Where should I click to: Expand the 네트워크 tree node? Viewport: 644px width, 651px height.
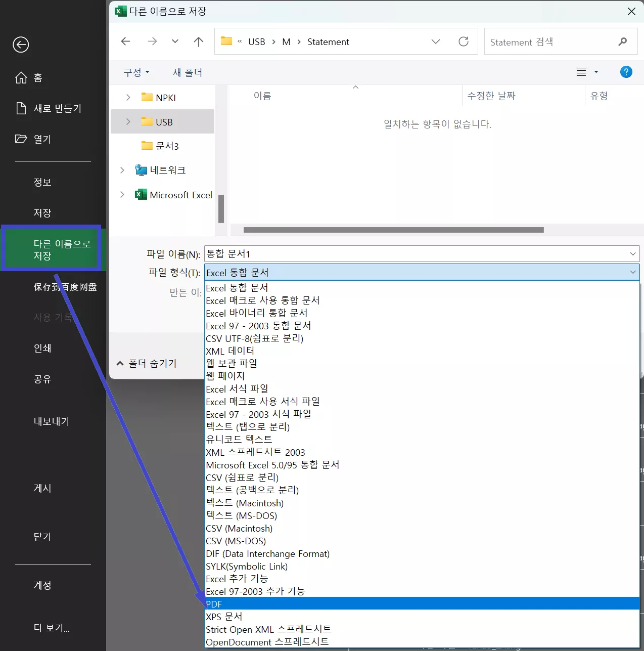(122, 170)
